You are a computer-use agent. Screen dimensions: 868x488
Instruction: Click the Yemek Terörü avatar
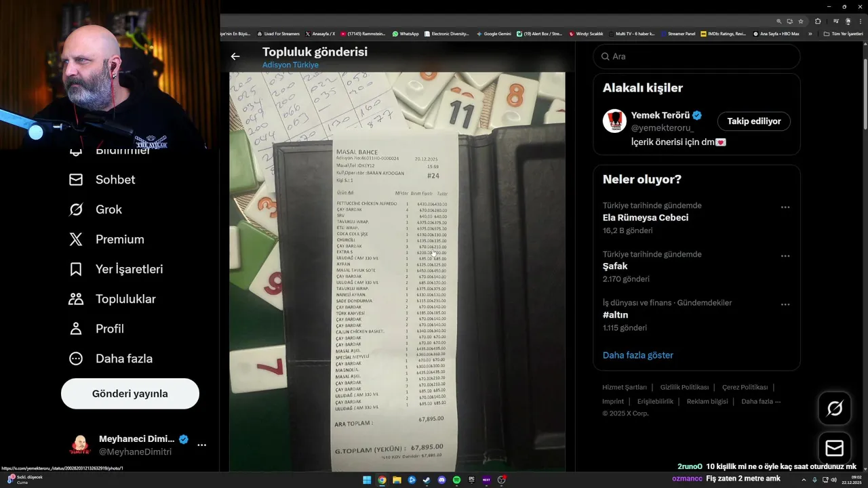pyautogui.click(x=614, y=121)
